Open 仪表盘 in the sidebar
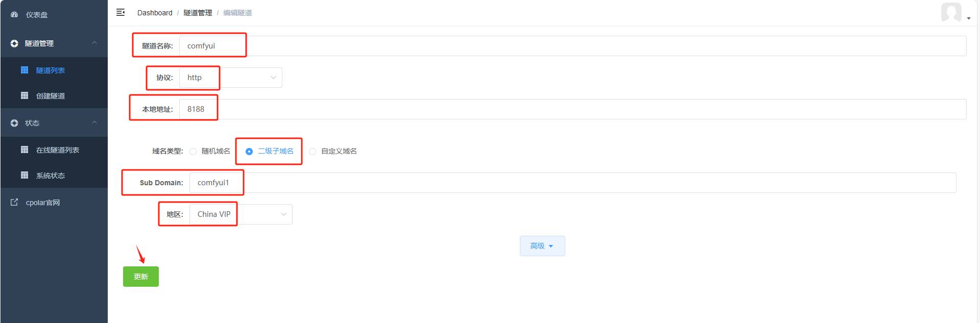Screen dimensions: 980x323 pyautogui.click(x=54, y=15)
